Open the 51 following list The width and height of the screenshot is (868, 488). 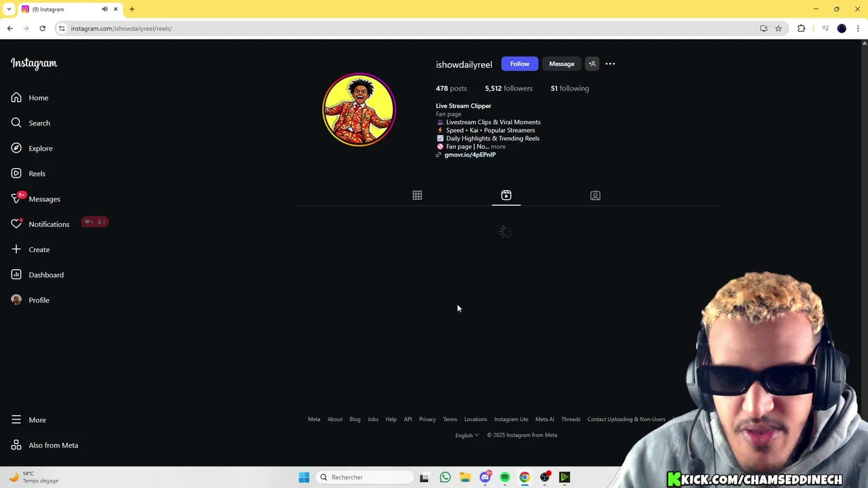tap(570, 88)
